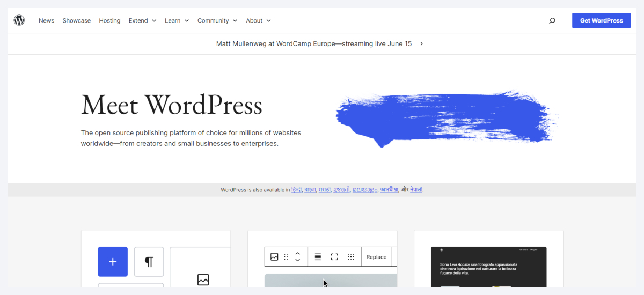Screen dimensions: 644x295
Task: Open the Showcase menu item
Action: (x=76, y=20)
